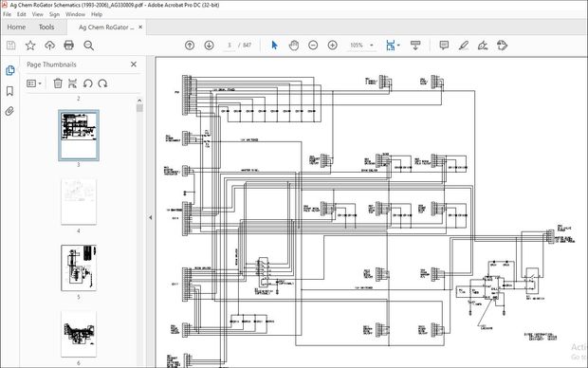The image size is (588, 368).
Task: Close the Page Thumbnails panel
Action: click(x=134, y=64)
